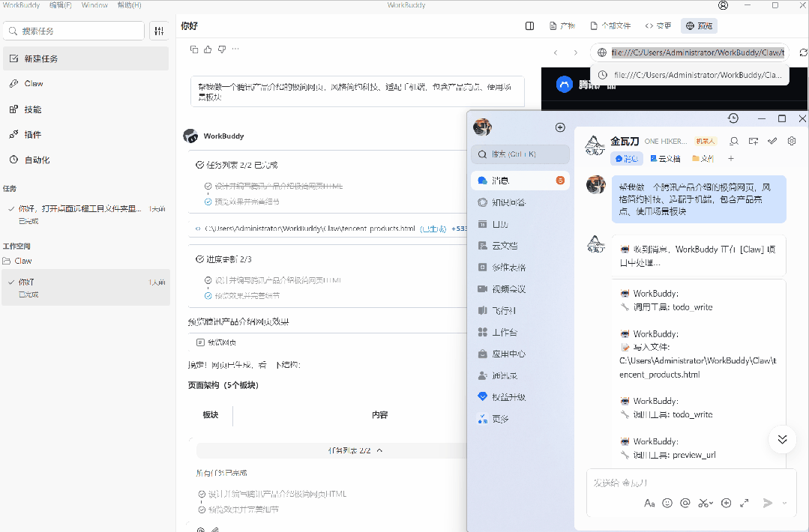Screen dimensions: 809x532
Task: Open the send options dropdown arrow
Action: point(785,503)
